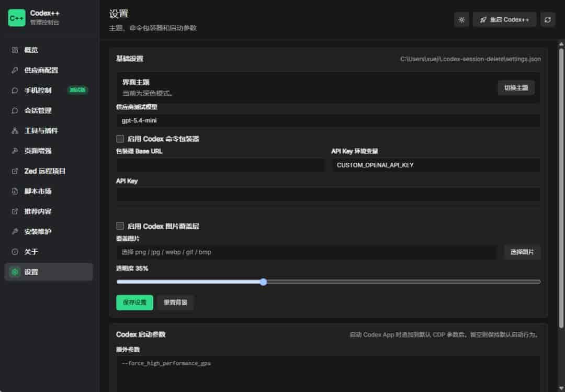Image resolution: width=565 pixels, height=392 pixels.
Task: Enable the Codex 图片覆盖层 checkbox
Action: [120, 226]
